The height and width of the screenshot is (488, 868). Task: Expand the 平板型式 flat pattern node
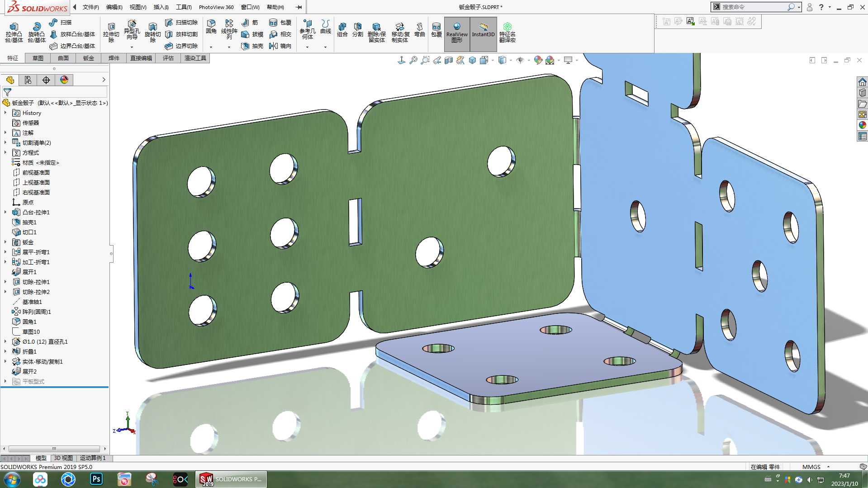point(5,381)
